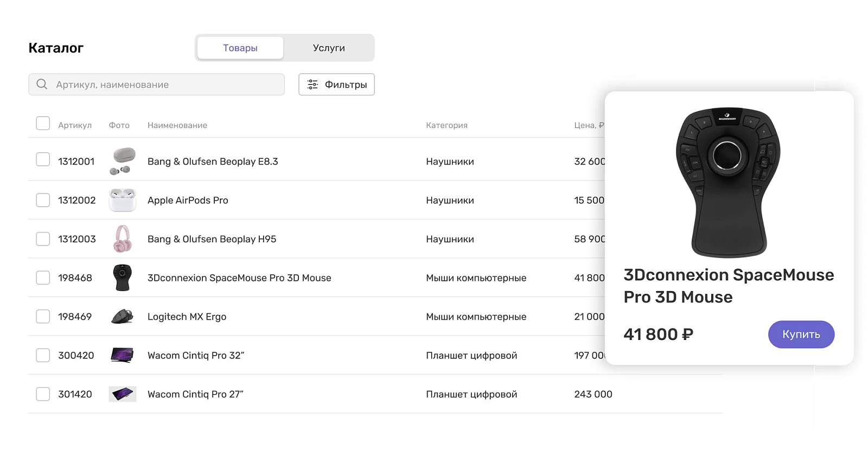Click article number 301420

coord(75,394)
